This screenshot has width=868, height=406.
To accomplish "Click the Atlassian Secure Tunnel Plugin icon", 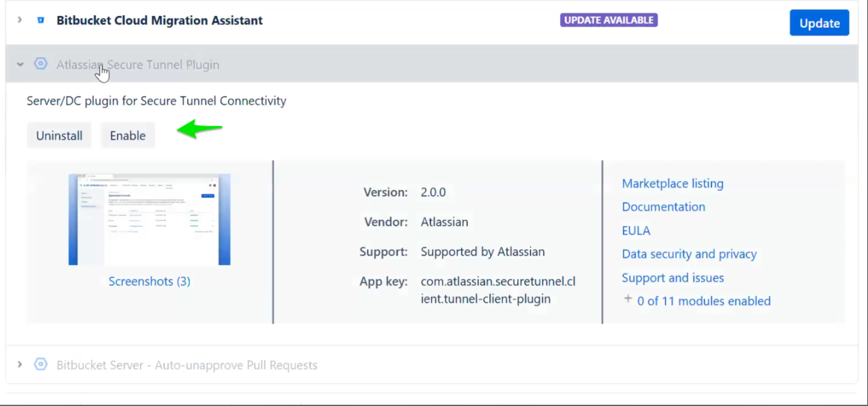I will click(x=40, y=64).
